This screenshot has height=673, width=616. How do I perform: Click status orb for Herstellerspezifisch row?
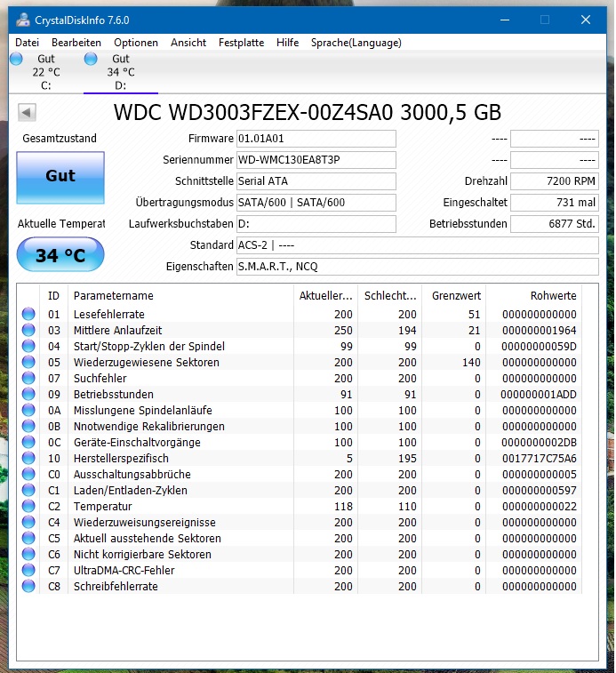click(x=28, y=458)
